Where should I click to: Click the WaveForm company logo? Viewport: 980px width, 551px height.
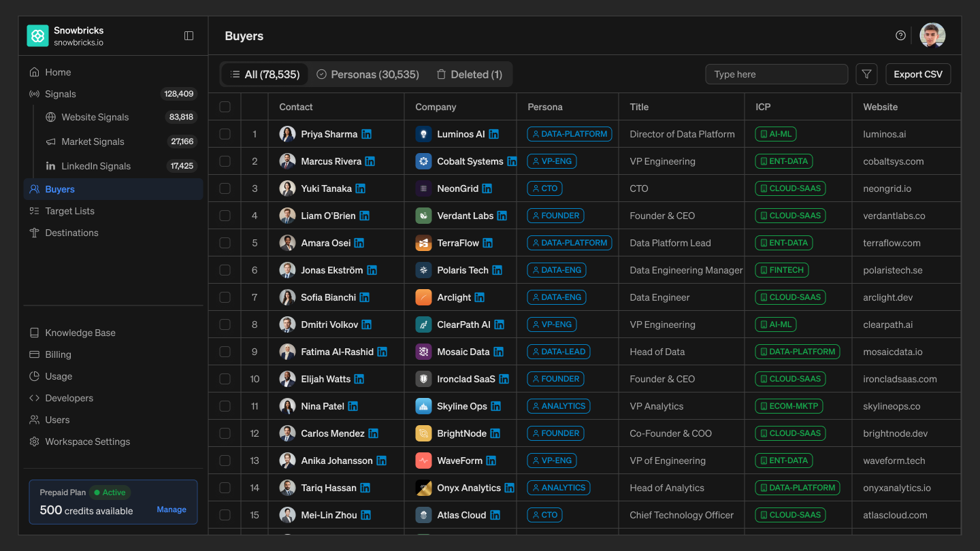(423, 461)
